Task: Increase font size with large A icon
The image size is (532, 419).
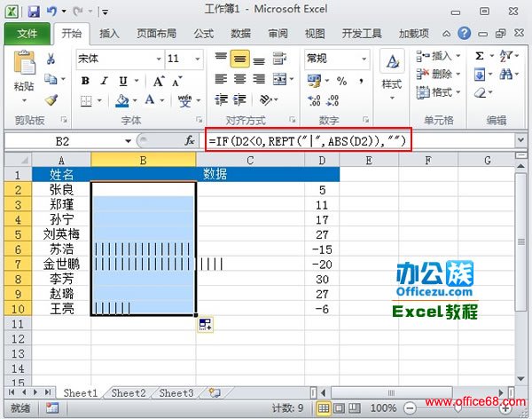Action: pos(159,81)
